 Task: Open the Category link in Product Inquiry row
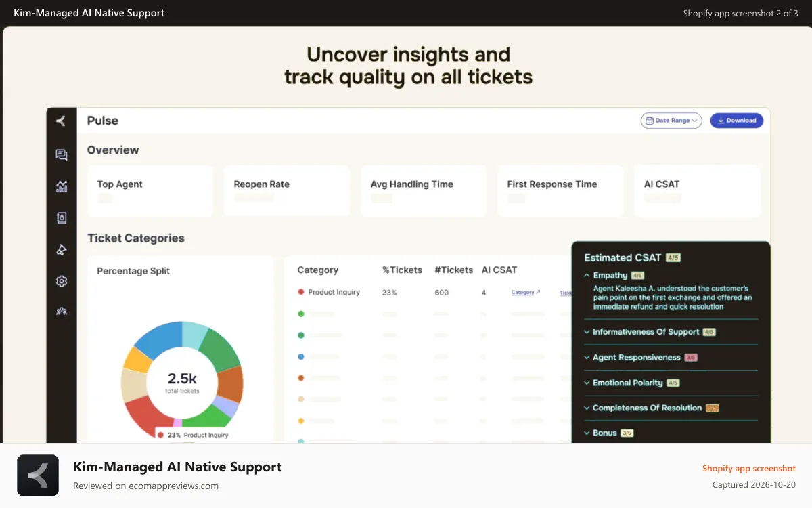point(526,293)
